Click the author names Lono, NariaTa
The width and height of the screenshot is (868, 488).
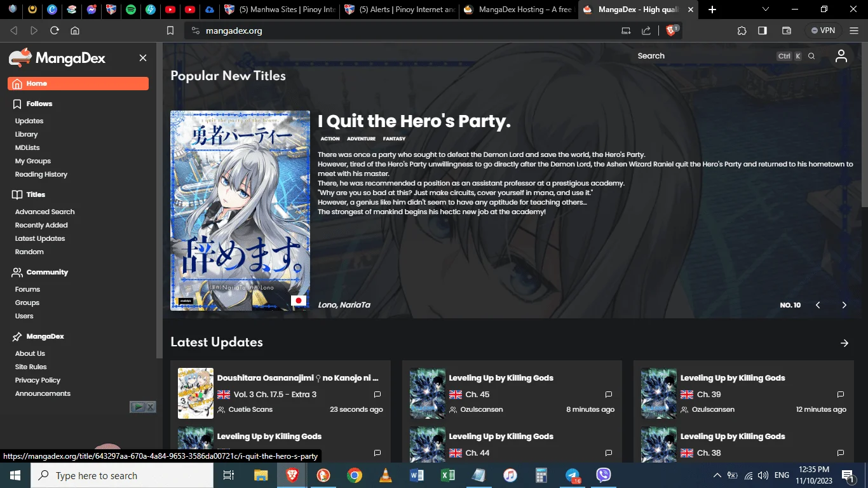coord(344,305)
